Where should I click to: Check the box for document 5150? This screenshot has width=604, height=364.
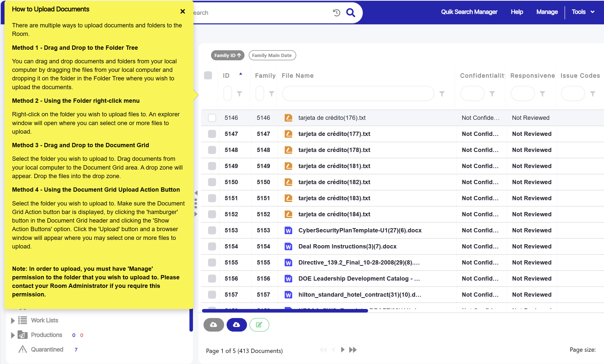pos(212,182)
